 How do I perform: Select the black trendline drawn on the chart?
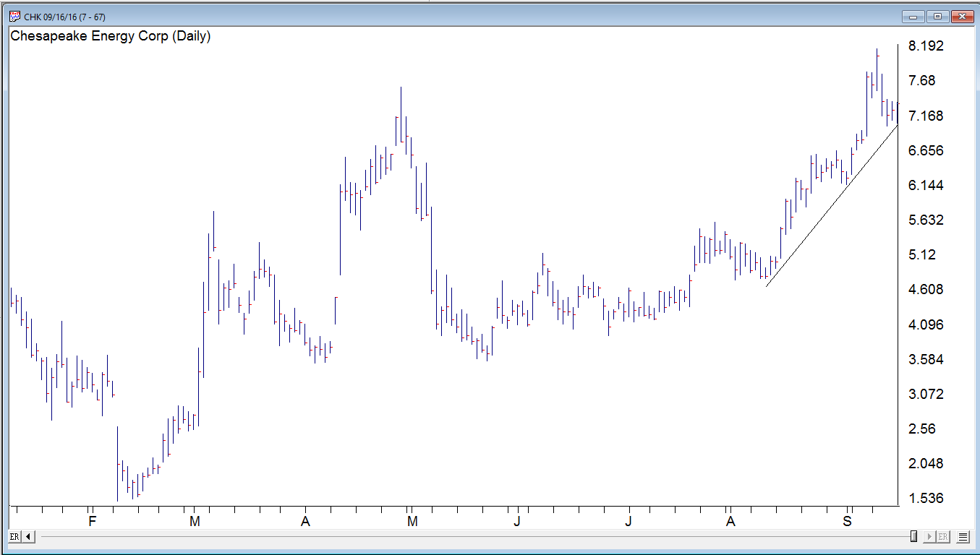pyautogui.click(x=832, y=206)
